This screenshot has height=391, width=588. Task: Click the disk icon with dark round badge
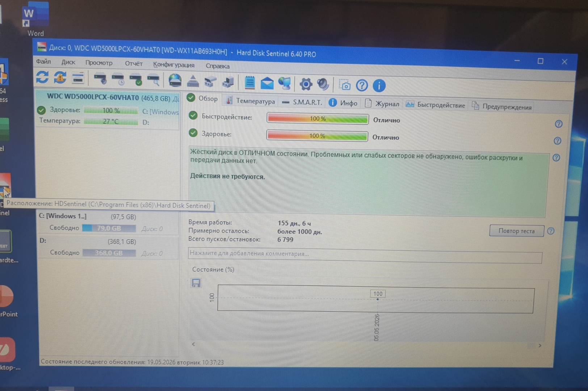(x=100, y=79)
